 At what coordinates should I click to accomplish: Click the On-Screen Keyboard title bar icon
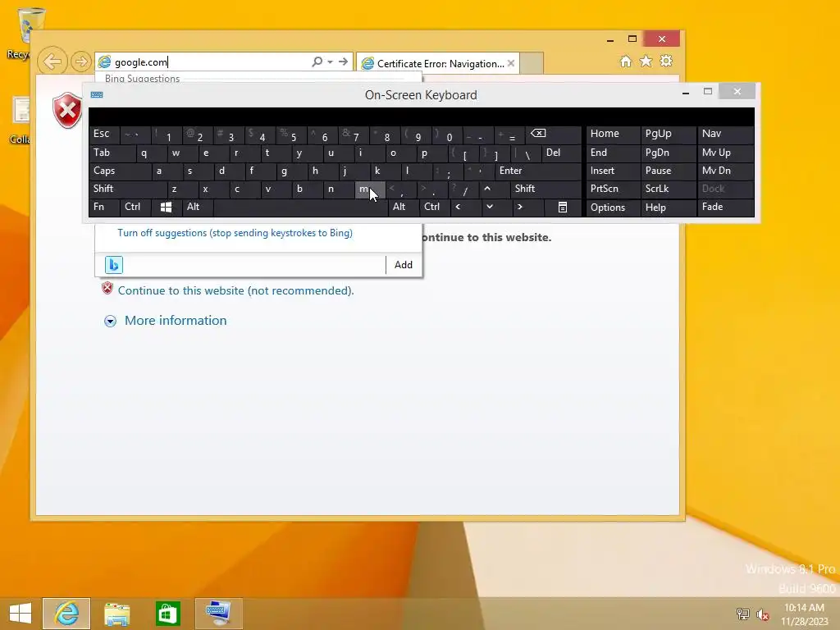97,95
